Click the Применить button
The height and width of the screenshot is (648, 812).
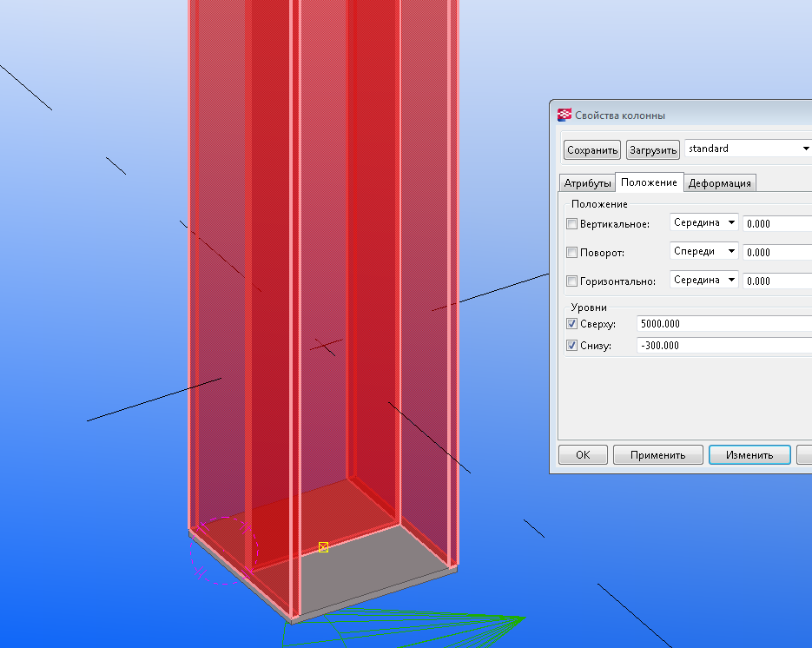(x=657, y=455)
